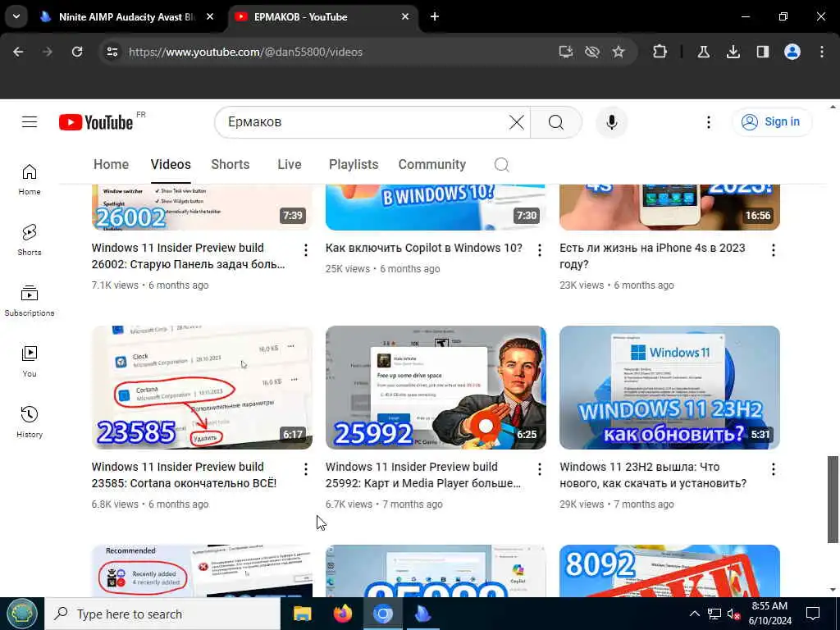
Task: Clear the search box with the X
Action: (x=517, y=122)
